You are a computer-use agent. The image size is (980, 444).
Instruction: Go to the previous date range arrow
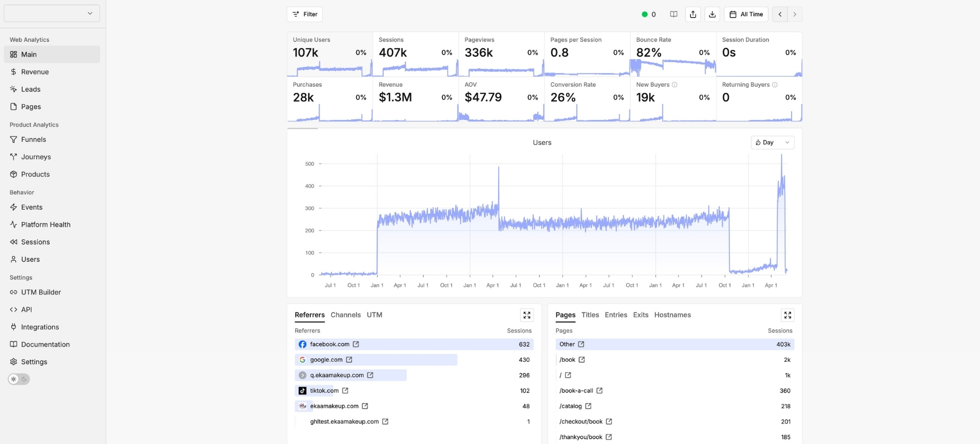(x=780, y=14)
